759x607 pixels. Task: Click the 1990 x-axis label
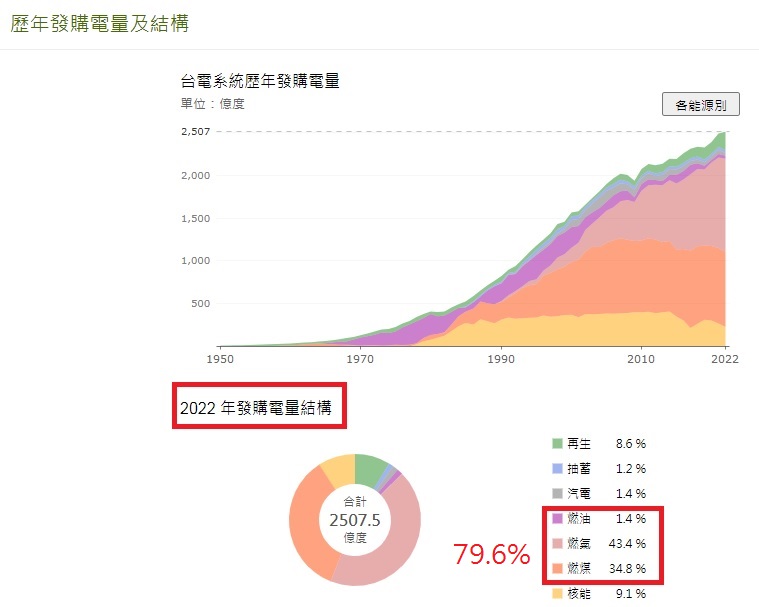point(501,359)
